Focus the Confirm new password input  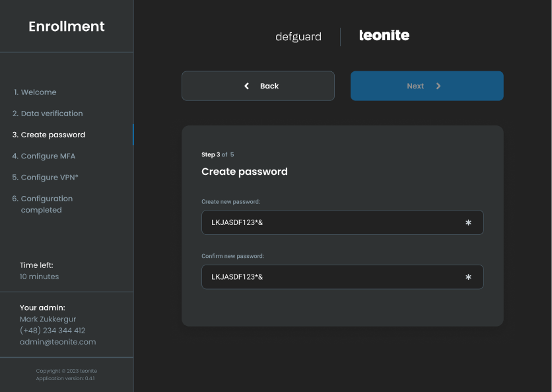point(330,277)
